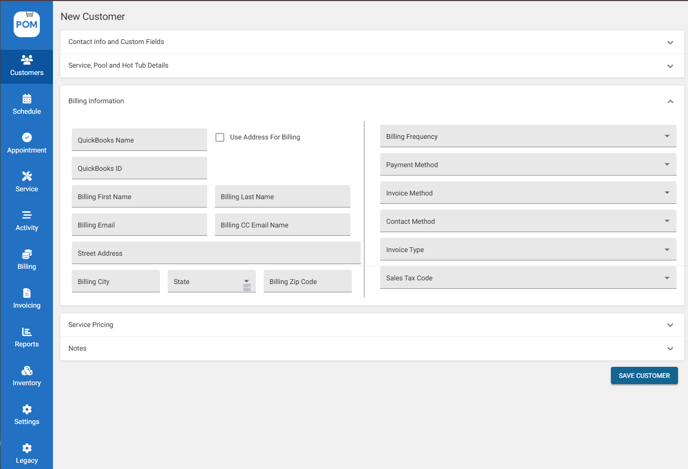Click the QuickBooks Name input field
The height and width of the screenshot is (469, 688).
coord(139,140)
